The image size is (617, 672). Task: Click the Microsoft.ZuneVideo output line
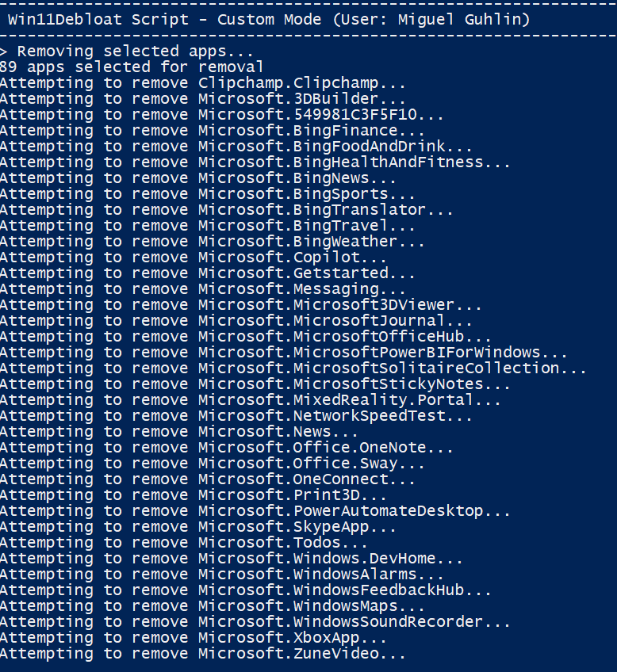(203, 654)
